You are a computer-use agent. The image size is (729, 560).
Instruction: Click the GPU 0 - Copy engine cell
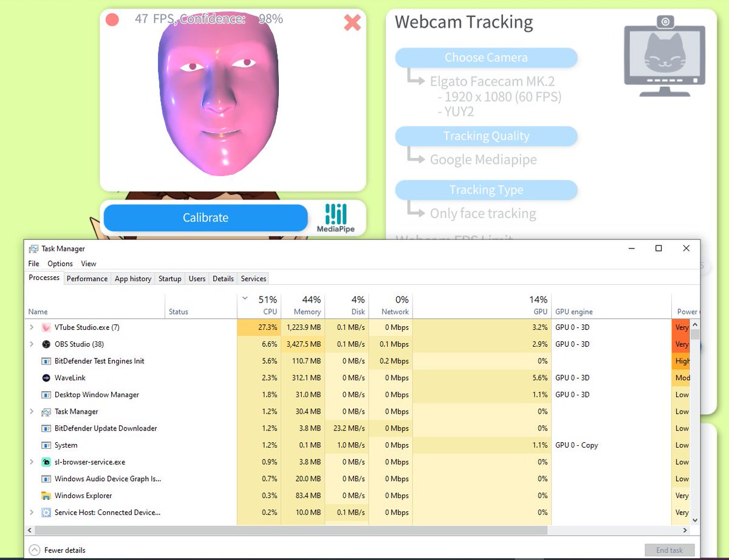coord(577,445)
